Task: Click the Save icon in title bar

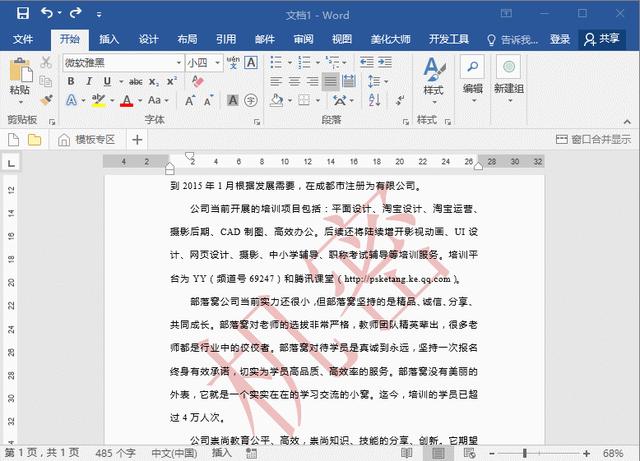Action: tap(21, 14)
